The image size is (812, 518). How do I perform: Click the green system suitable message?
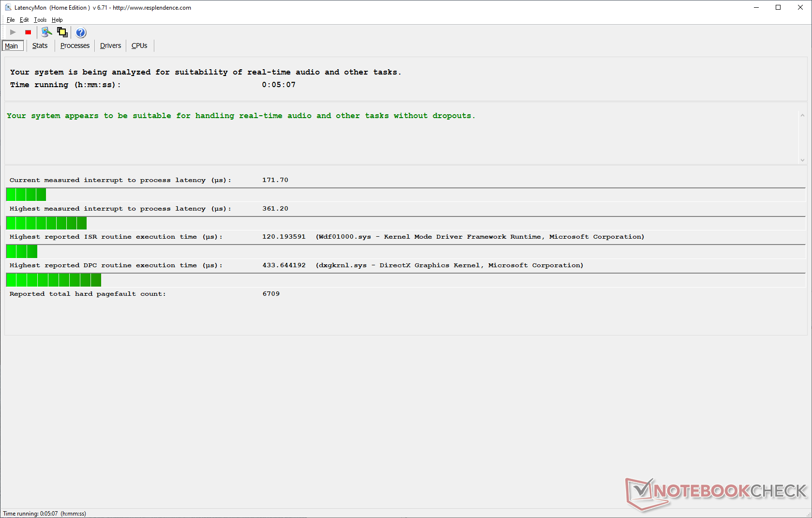click(241, 116)
